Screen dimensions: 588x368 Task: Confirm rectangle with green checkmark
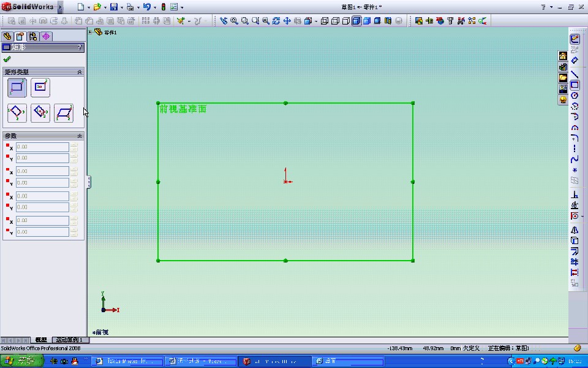tap(6, 59)
